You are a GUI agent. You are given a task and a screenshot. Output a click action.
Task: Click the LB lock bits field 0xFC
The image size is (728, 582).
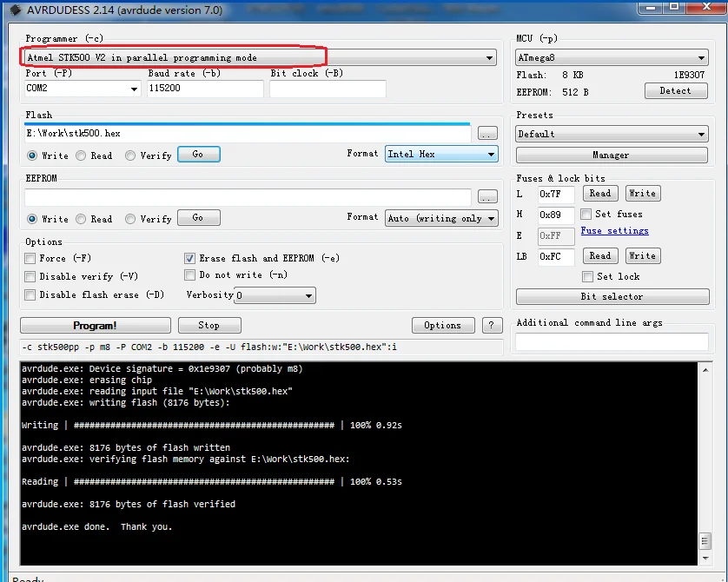click(x=556, y=256)
